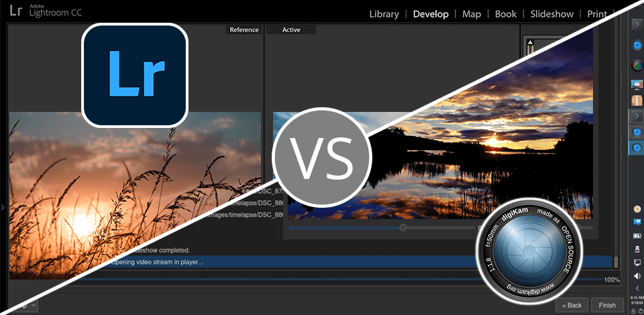Select the Reference grass sunset photo
The width and height of the screenshot is (644, 315).
click(135, 195)
